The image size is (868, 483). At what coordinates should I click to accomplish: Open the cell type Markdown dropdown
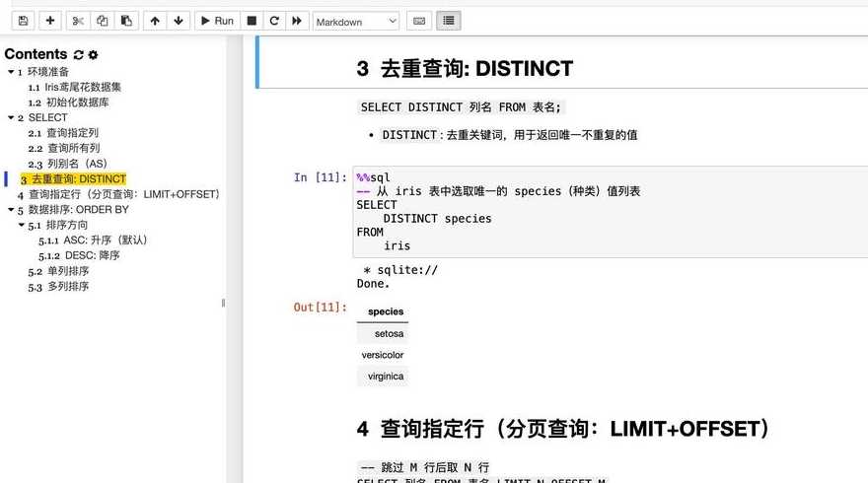click(356, 22)
